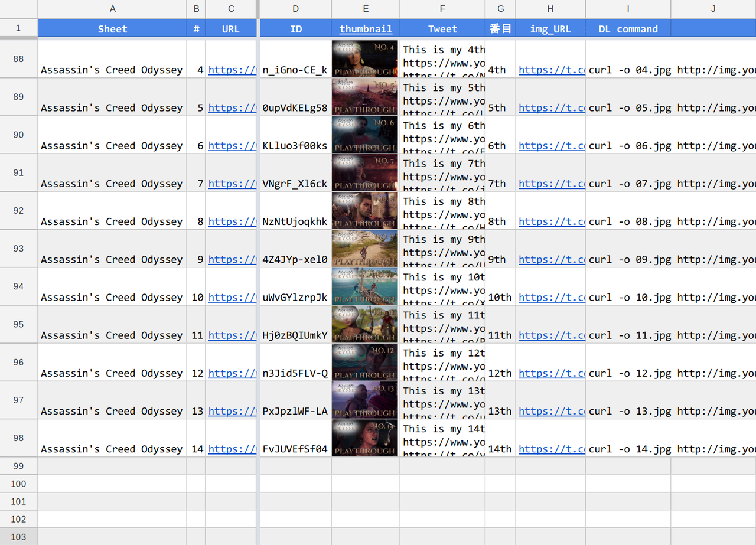The image size is (756, 545).
Task: Select row 100 header
Action: tap(18, 484)
